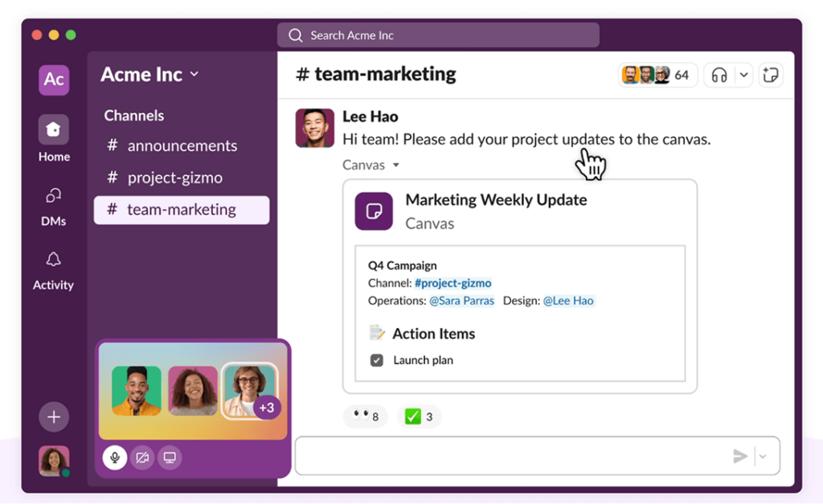Open the canvas icon in channel header
The width and height of the screenshot is (823, 504).
[x=771, y=76]
